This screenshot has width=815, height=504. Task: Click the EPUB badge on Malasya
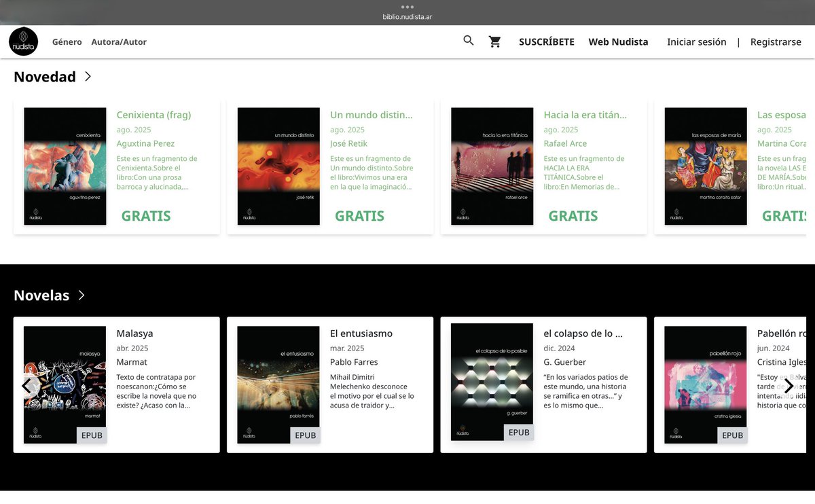[92, 435]
